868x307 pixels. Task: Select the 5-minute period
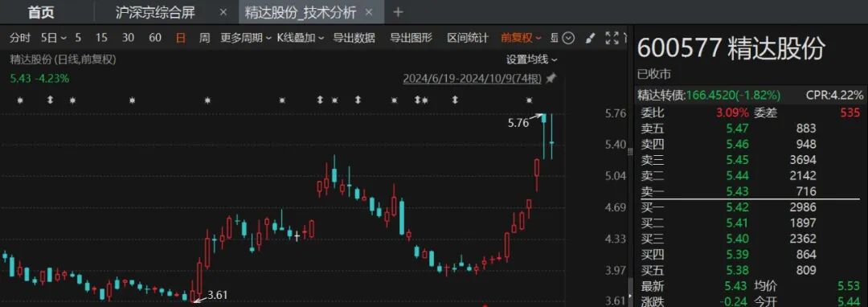[78, 38]
